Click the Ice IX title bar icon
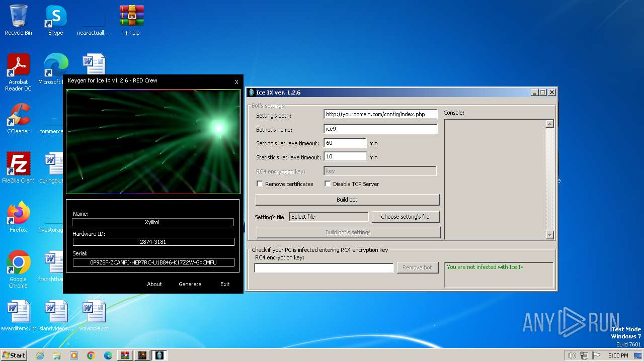This screenshot has width=644, height=362. [252, 93]
